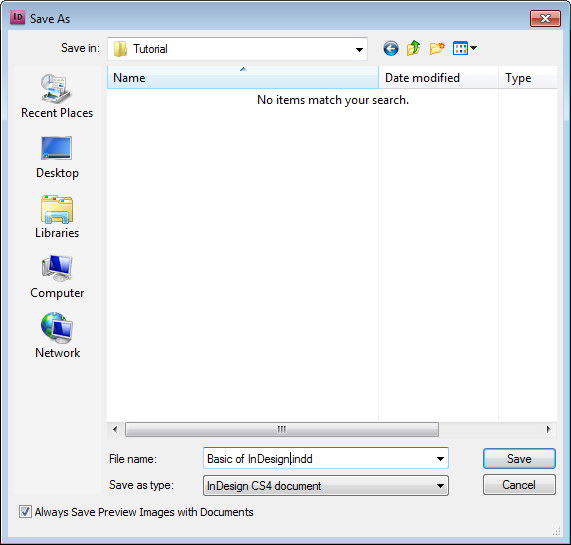Screen dimensions: 571x545
Task: Select Computer in the places bar
Action: [x=57, y=277]
